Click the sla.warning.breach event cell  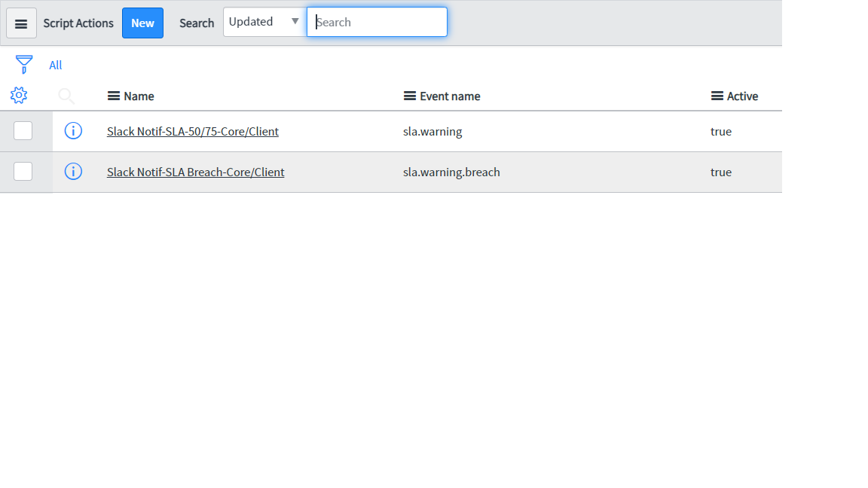pos(451,172)
